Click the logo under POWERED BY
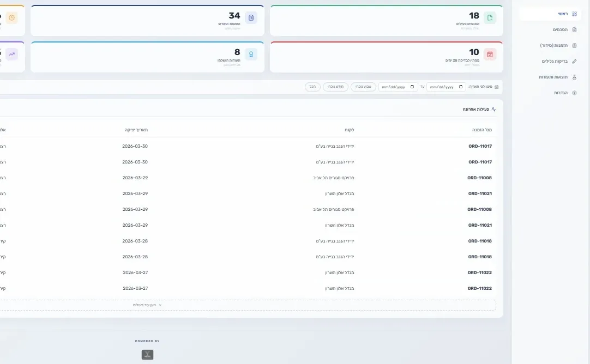This screenshot has width=590, height=364. click(x=147, y=355)
